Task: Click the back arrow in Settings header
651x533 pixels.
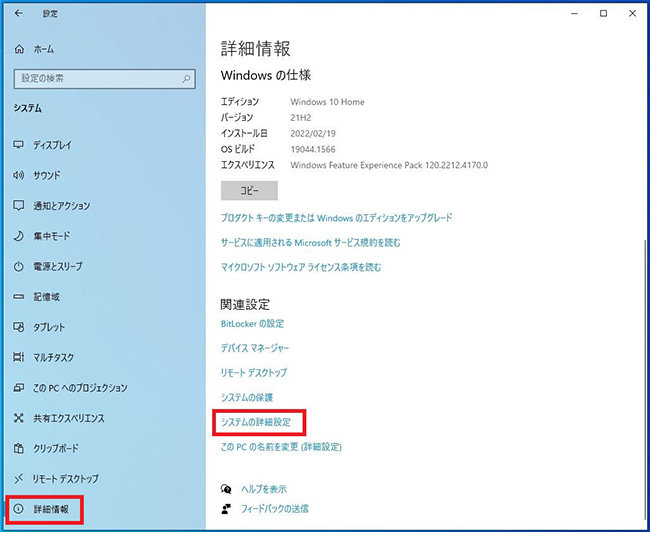Action: [18, 13]
